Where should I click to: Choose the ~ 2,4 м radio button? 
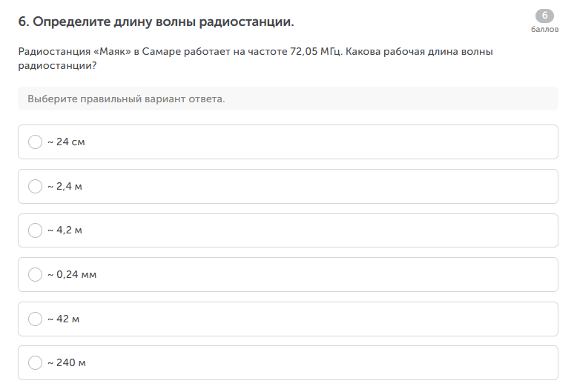[35, 186]
